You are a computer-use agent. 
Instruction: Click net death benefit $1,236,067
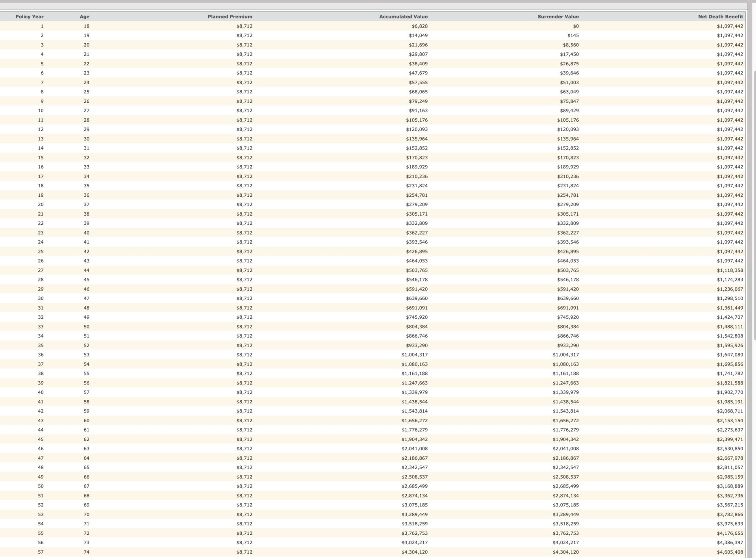coord(730,289)
